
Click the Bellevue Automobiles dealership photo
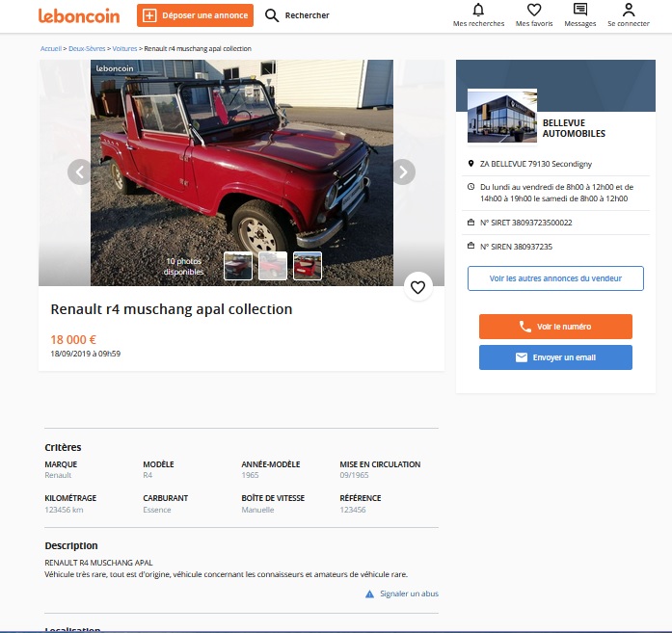(x=502, y=116)
